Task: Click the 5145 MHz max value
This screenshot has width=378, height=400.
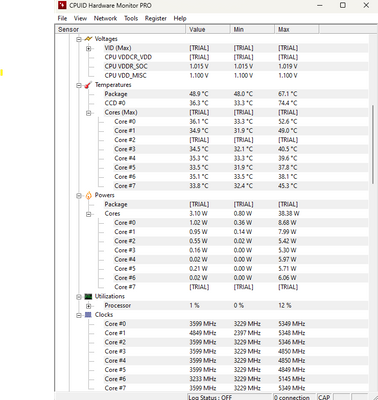Action: point(292,379)
